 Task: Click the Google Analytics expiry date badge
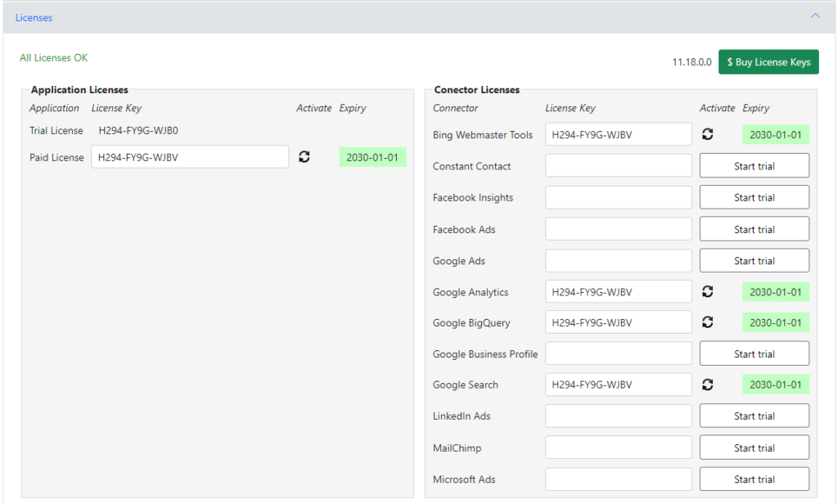[776, 291]
